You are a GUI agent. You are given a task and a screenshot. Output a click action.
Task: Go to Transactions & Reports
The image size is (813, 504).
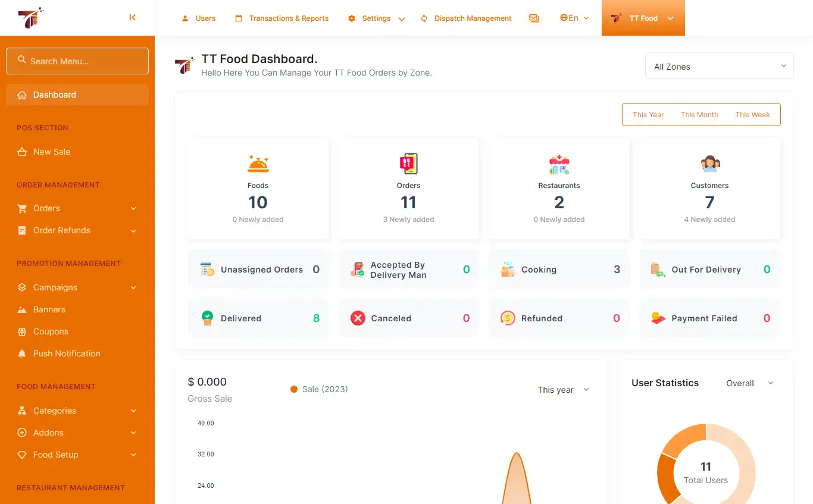click(282, 18)
